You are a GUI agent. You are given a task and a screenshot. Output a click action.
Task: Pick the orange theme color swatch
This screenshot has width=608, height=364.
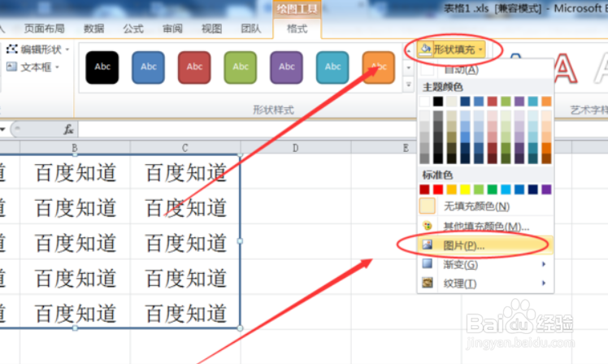(x=546, y=102)
